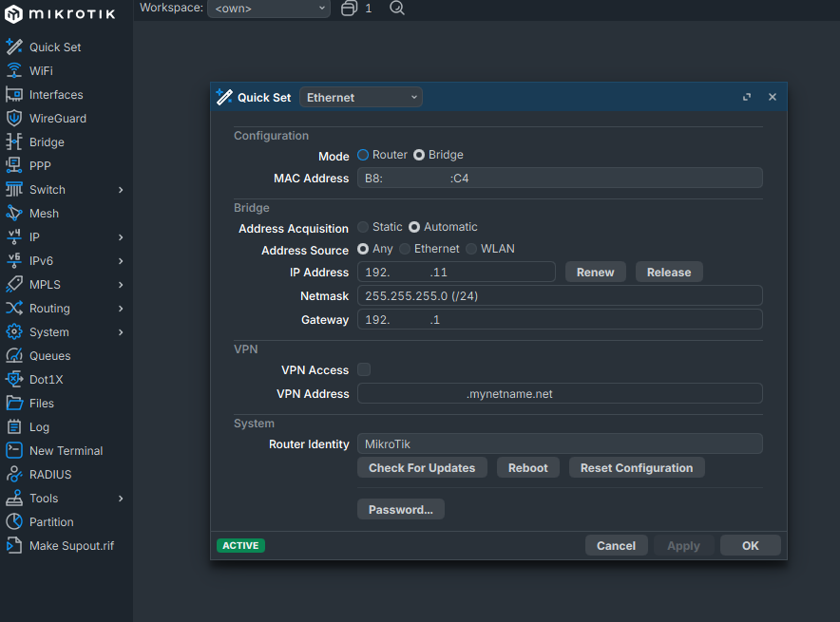The height and width of the screenshot is (622, 840).
Task: Open the WiFi sidebar icon
Action: coord(14,70)
